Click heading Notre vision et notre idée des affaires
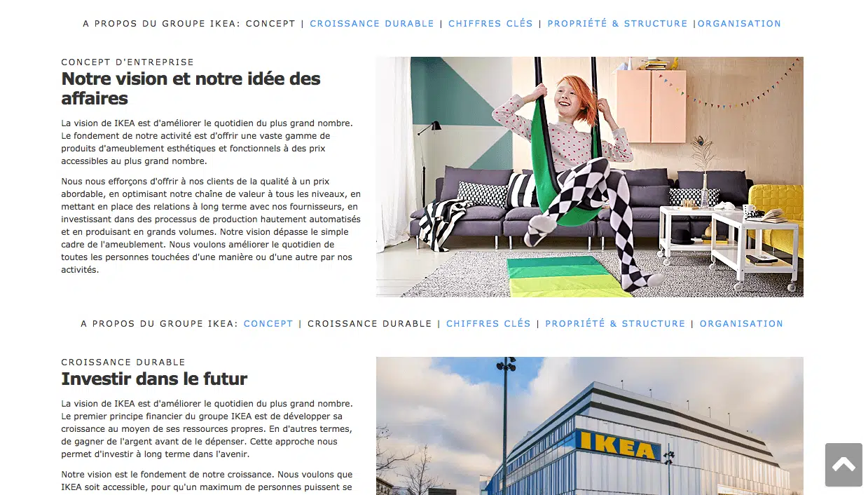Screen dimensions: 868x495 point(191,88)
